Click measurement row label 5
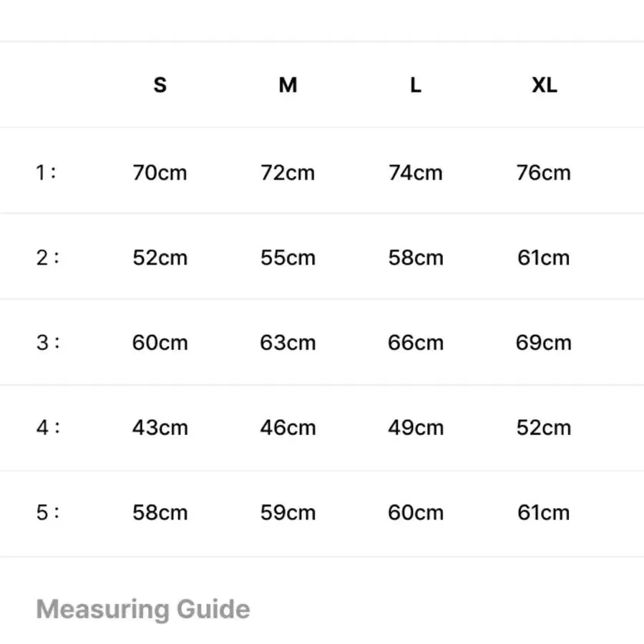Image resolution: width=644 pixels, height=644 pixels. coord(48,512)
